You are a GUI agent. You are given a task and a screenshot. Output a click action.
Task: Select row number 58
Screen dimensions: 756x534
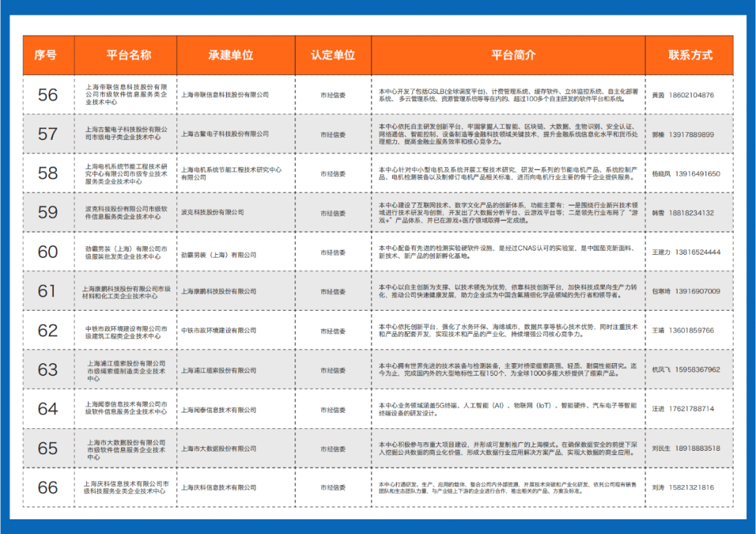48,174
